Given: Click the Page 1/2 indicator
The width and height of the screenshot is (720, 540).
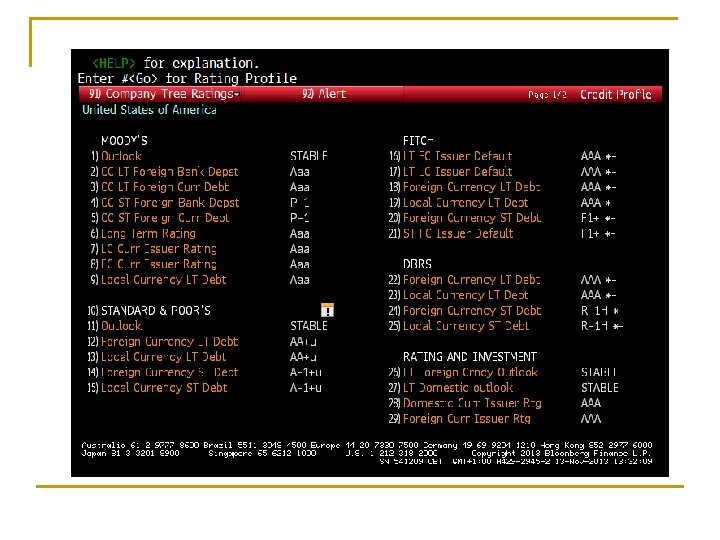Looking at the screenshot, I should [x=547, y=95].
